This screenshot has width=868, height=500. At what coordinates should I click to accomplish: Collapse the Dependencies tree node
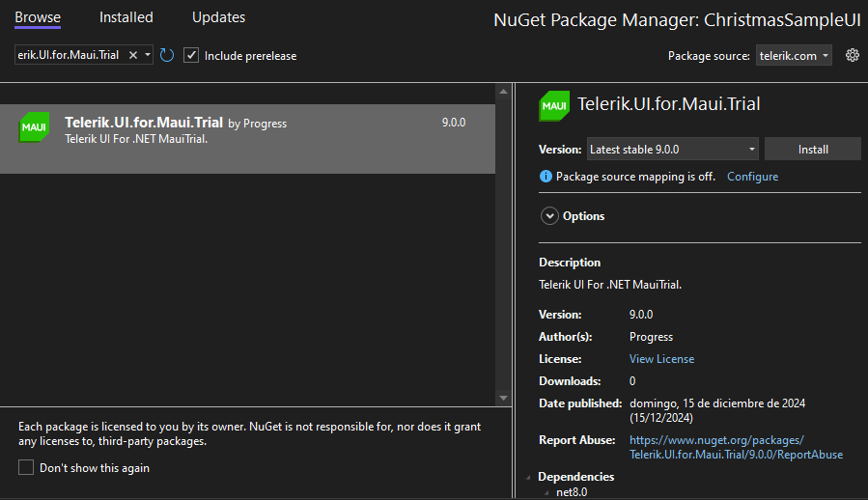[528, 477]
